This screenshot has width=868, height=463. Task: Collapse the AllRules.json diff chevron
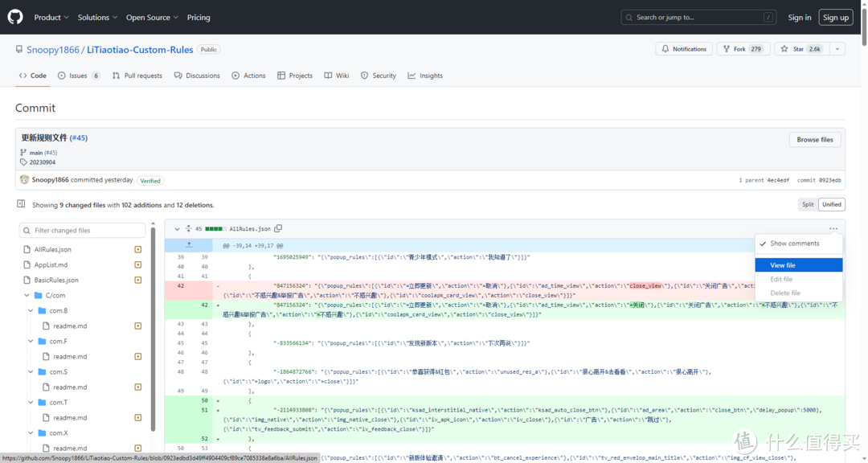pyautogui.click(x=177, y=229)
